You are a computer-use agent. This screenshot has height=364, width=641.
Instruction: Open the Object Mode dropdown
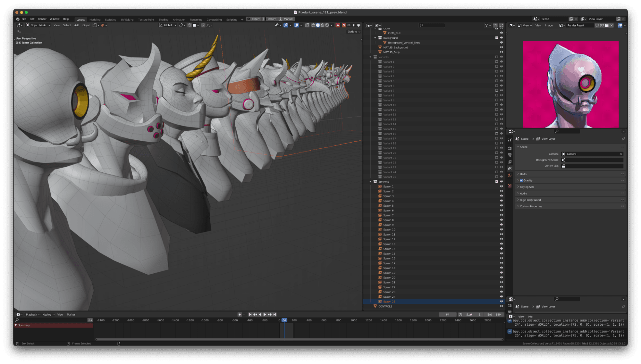pyautogui.click(x=38, y=25)
